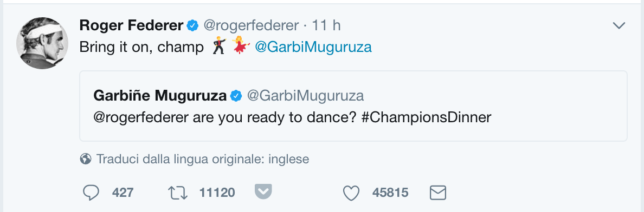The width and height of the screenshot is (644, 212).
Task: Click Traduci dalla lingua originale: inglese
Action: coord(203,159)
